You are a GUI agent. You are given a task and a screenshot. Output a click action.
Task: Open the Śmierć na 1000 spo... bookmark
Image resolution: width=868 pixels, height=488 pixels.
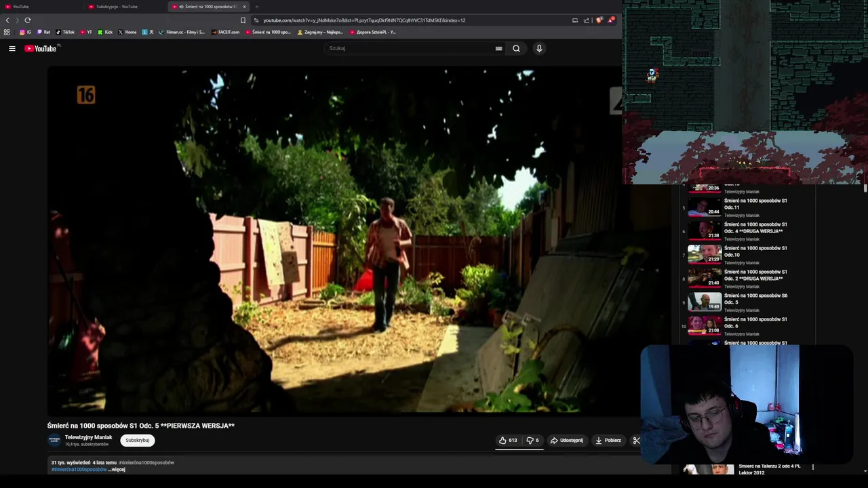pyautogui.click(x=269, y=32)
